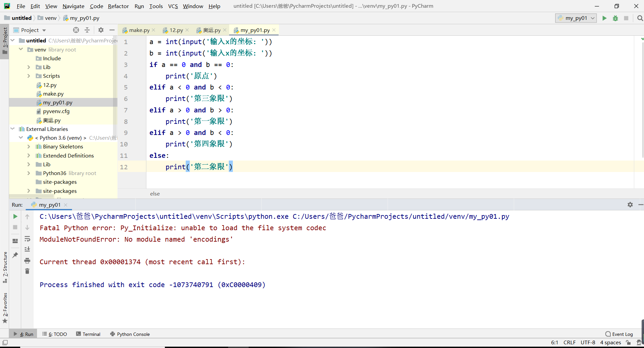Open Project panel settings gear
Screen dimensions: 644x348
point(101,30)
